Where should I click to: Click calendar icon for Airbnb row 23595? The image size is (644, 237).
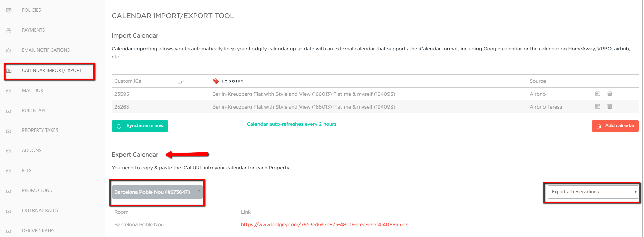pyautogui.click(x=598, y=94)
